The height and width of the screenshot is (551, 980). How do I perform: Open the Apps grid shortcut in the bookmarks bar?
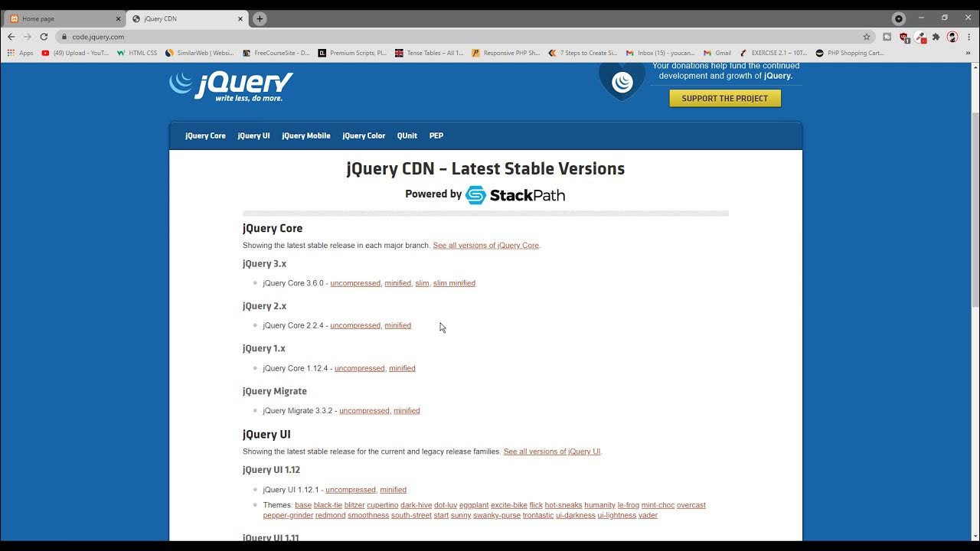click(x=21, y=53)
